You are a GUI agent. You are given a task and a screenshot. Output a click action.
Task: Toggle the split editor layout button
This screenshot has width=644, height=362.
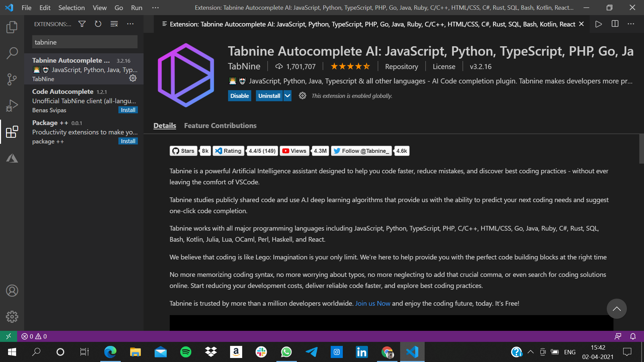pyautogui.click(x=615, y=24)
